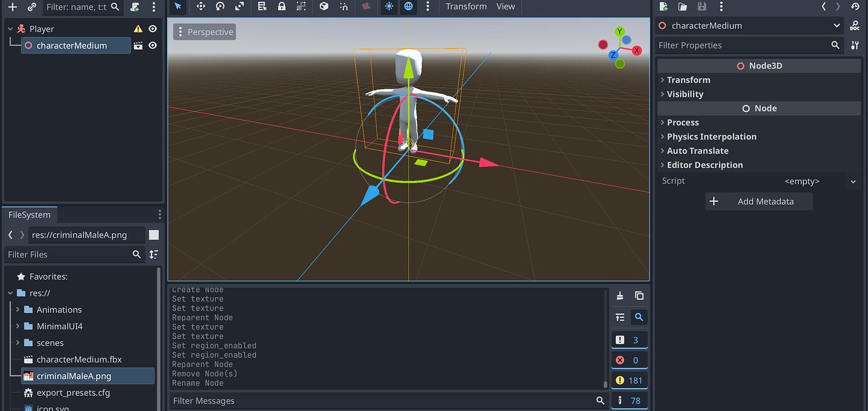The width and height of the screenshot is (868, 411).
Task: Toggle visibility of the Player node
Action: pos(152,29)
